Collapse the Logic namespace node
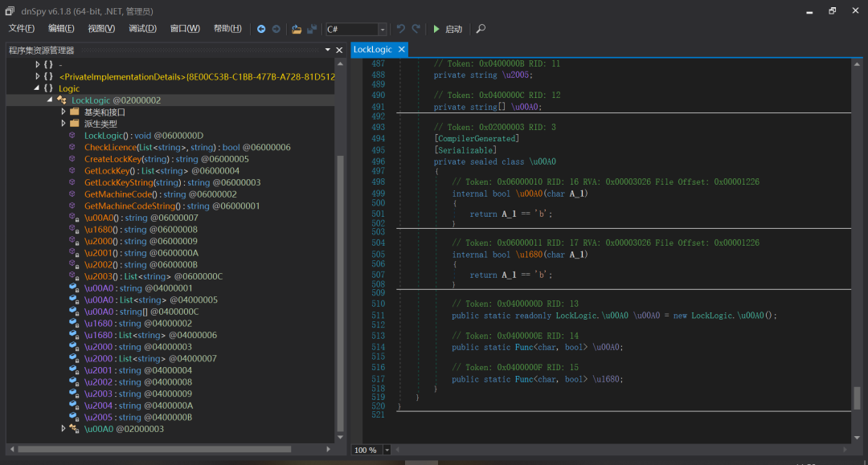 (x=37, y=88)
